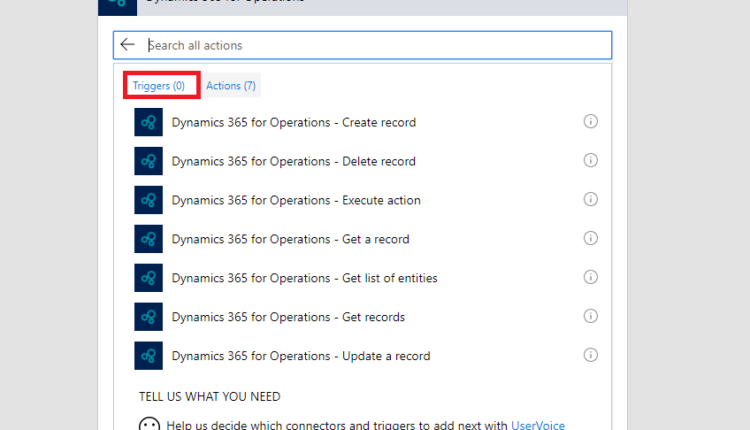Click the Create record connector icon
Screen dimensions: 750x430
point(148,122)
